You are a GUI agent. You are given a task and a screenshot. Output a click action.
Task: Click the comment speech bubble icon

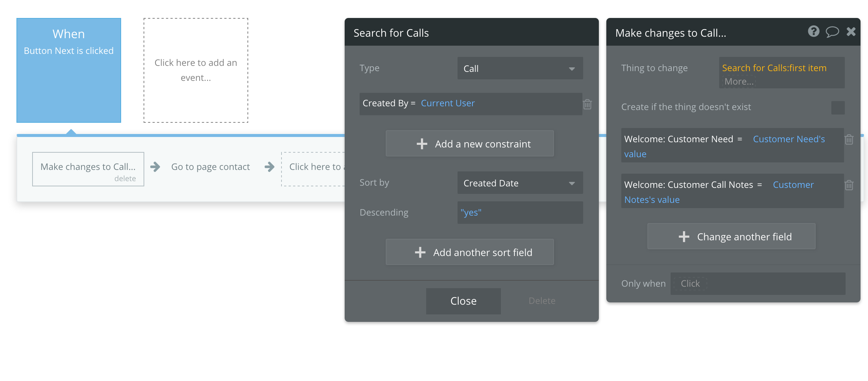click(x=832, y=32)
